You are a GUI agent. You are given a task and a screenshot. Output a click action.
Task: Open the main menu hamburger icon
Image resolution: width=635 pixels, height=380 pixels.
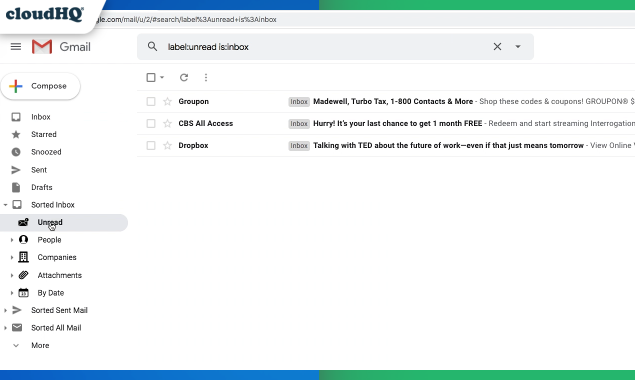16,47
